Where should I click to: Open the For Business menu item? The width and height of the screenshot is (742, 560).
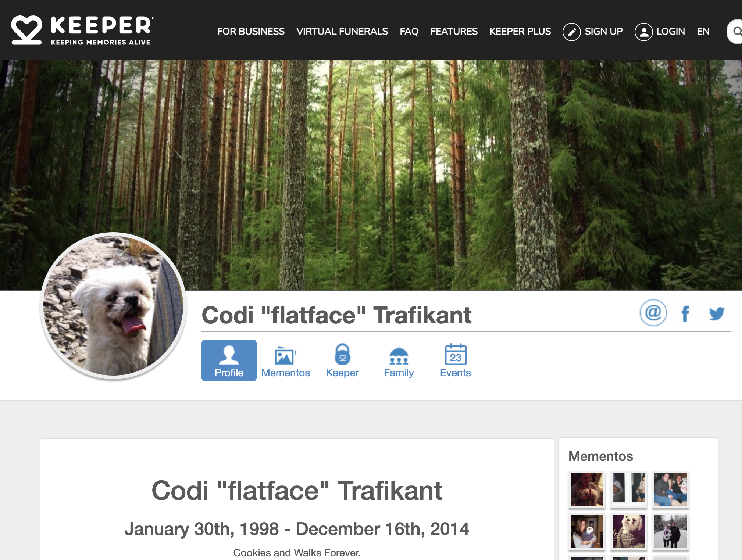pyautogui.click(x=251, y=32)
